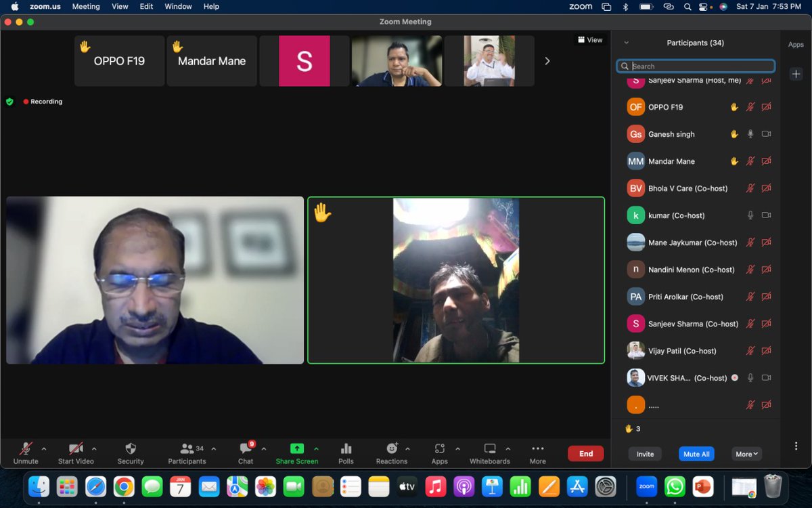This screenshot has height=508, width=812.
Task: Open the Music app in Dock
Action: 435,486
